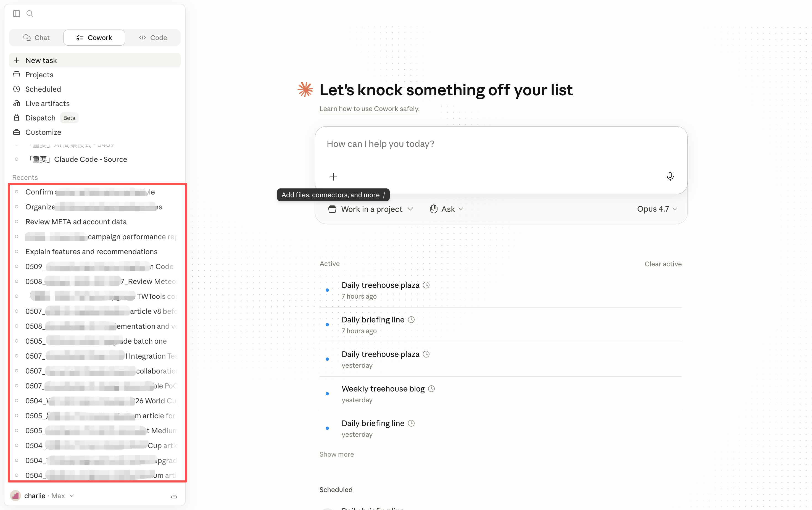The width and height of the screenshot is (812, 510).
Task: Open Daily briefing line from yesterday
Action: coord(501,428)
